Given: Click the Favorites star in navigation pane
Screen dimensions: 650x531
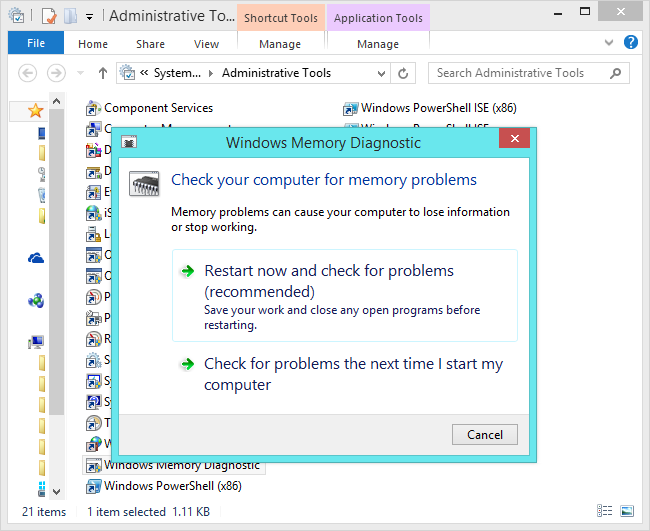Looking at the screenshot, I should tap(36, 110).
